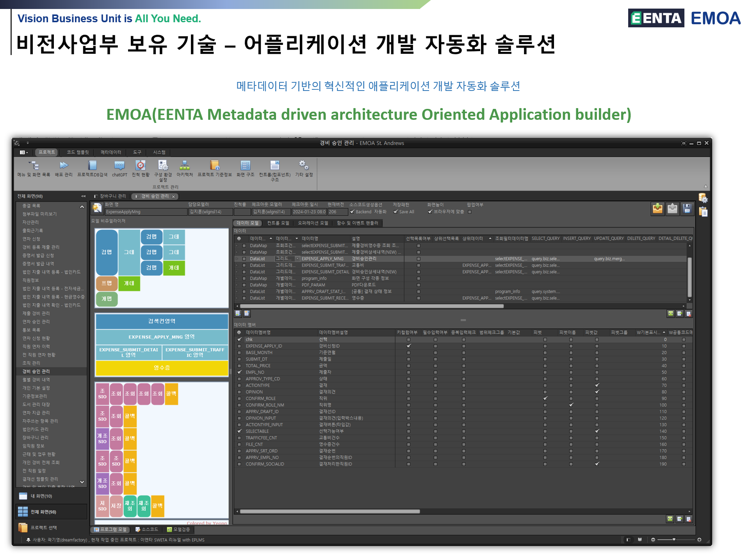
Task: Open the quick access toolbar dropdown arrow
Action: (x=28, y=143)
